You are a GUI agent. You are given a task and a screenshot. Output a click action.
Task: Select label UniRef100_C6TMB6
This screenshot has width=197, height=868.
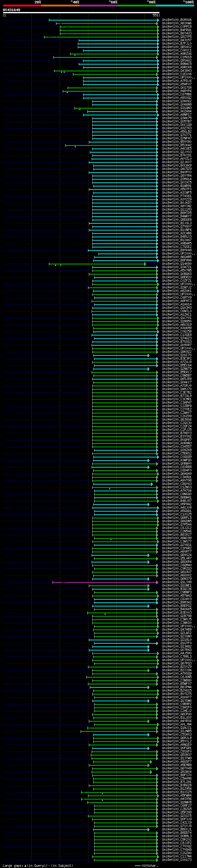pyautogui.click(x=176, y=94)
